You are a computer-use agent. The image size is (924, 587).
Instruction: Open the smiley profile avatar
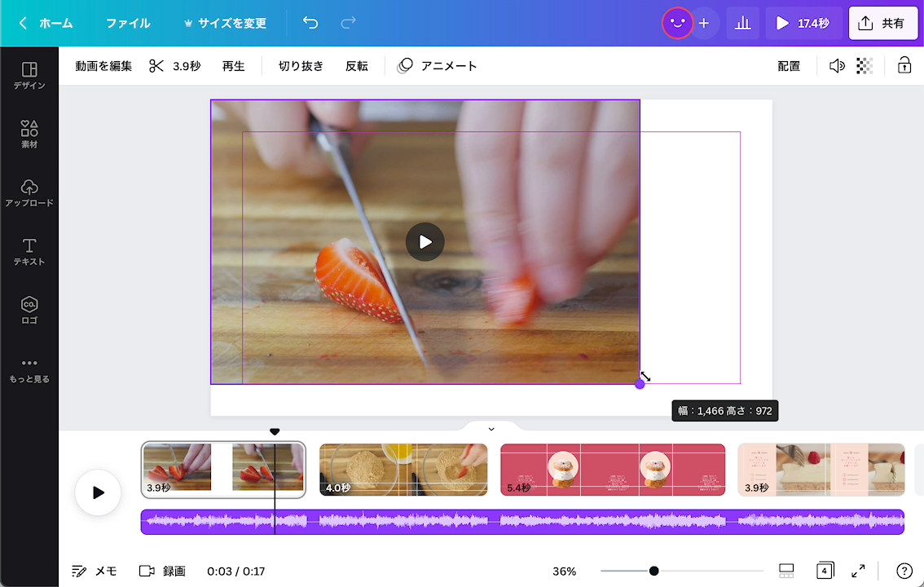pyautogui.click(x=677, y=23)
